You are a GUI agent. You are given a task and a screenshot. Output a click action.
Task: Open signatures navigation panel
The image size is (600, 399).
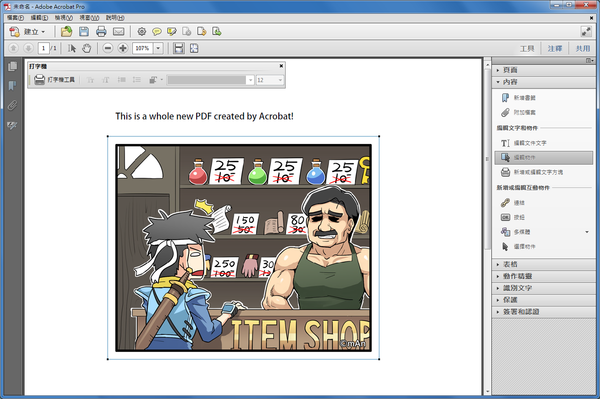point(12,125)
